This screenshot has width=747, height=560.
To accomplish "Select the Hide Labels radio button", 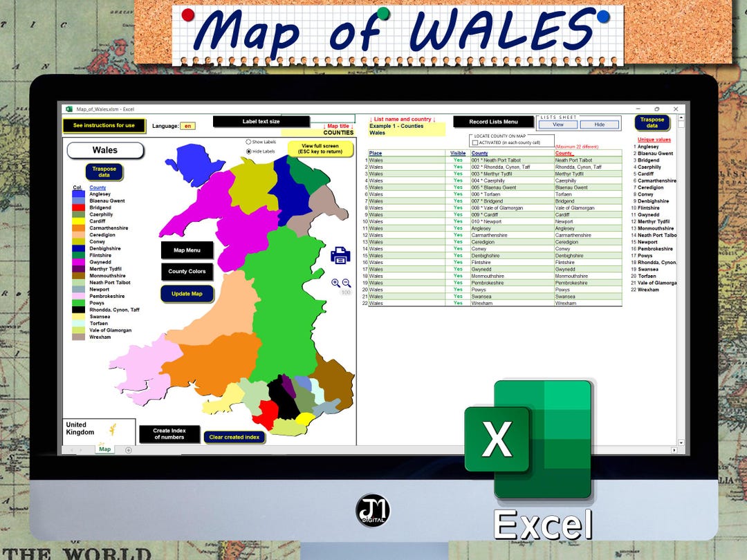I will tap(248, 151).
